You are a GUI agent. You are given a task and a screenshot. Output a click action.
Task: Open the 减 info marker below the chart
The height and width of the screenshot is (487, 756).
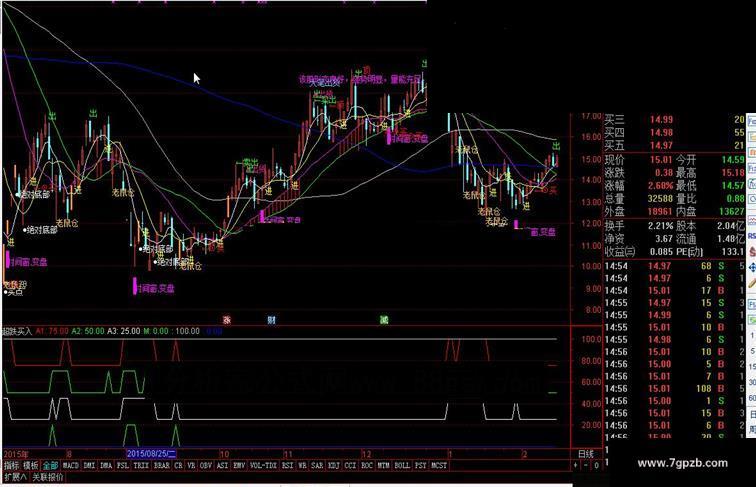pyautogui.click(x=384, y=320)
